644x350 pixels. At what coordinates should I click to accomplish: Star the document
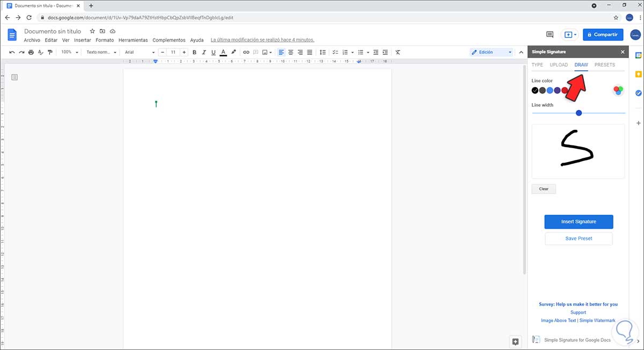[92, 31]
